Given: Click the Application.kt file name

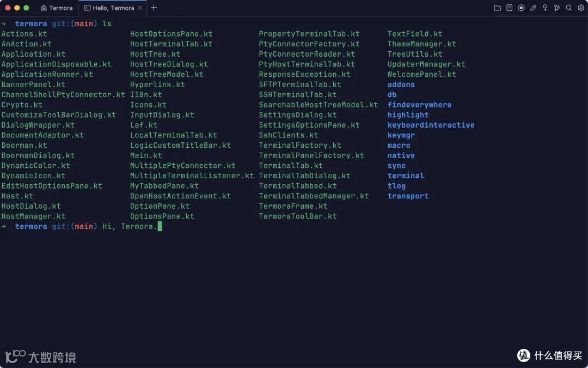Looking at the screenshot, I should [x=33, y=54].
